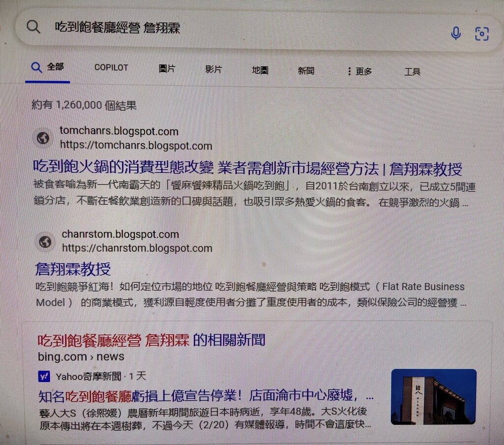This screenshot has height=445, width=504.
Task: Open 吃到飽餐廳經營 詹翔霖 的相關新聞 link
Action: point(152,340)
